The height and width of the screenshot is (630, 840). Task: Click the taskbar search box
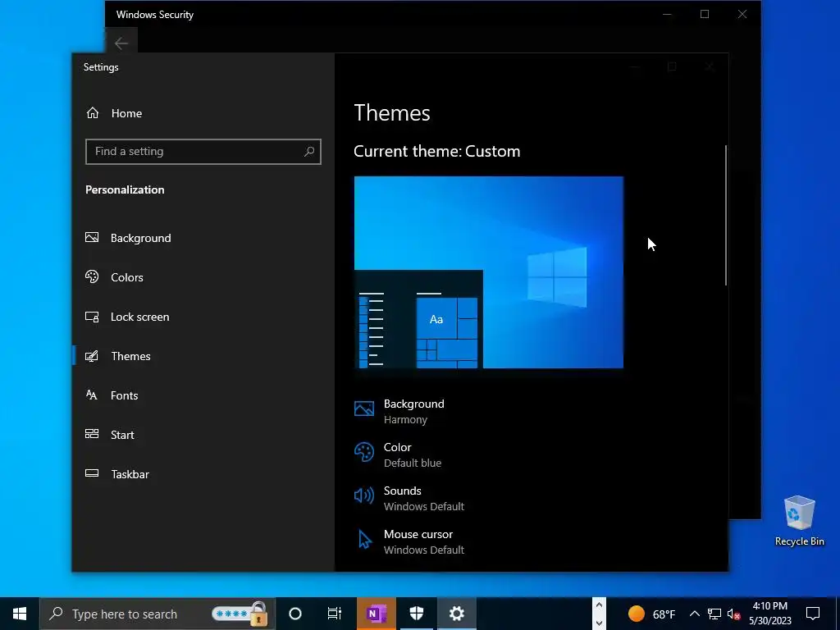pos(157,614)
